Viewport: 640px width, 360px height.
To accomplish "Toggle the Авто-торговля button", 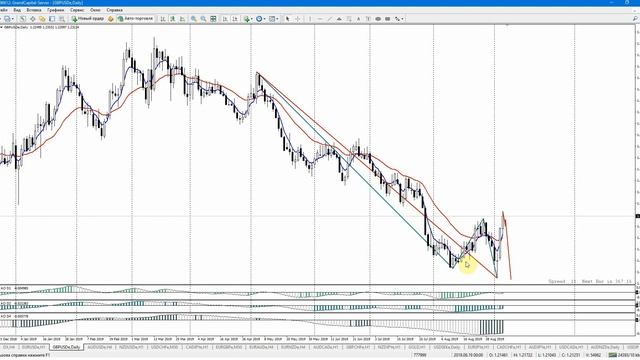I will [135, 19].
